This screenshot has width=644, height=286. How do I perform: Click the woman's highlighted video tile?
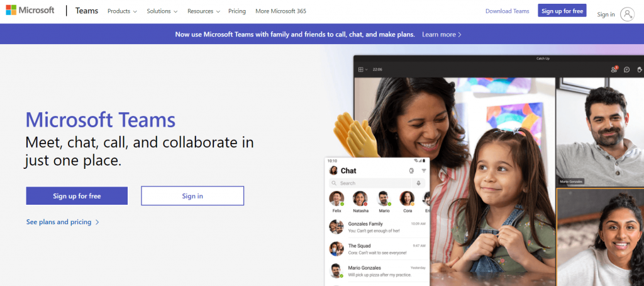(600, 237)
